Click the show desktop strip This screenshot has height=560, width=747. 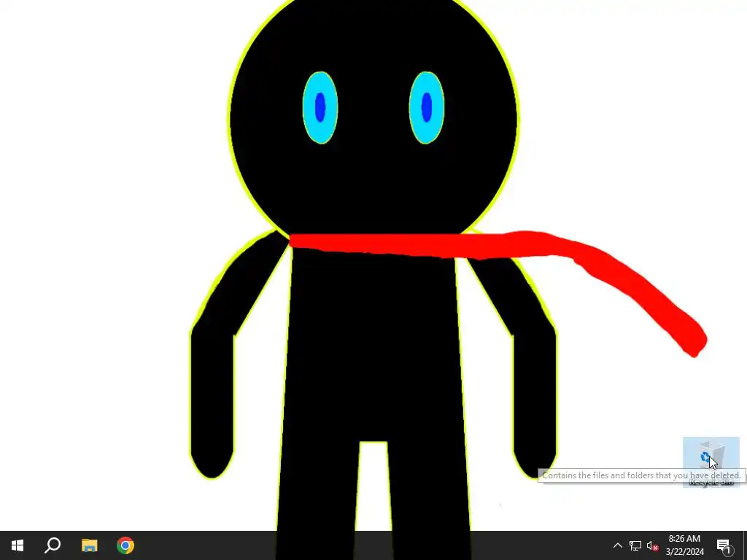point(745,545)
